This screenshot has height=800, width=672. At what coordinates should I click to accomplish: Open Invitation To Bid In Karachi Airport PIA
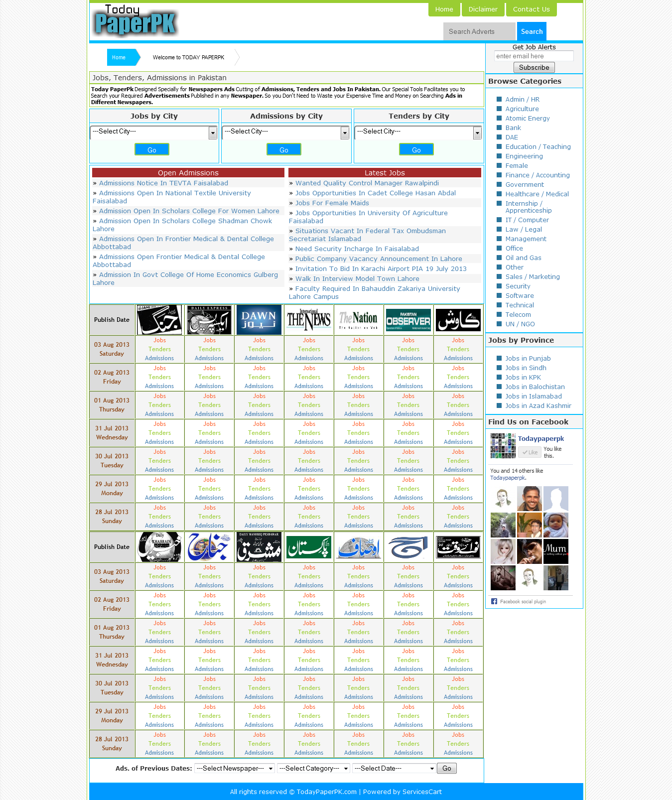coord(381,269)
